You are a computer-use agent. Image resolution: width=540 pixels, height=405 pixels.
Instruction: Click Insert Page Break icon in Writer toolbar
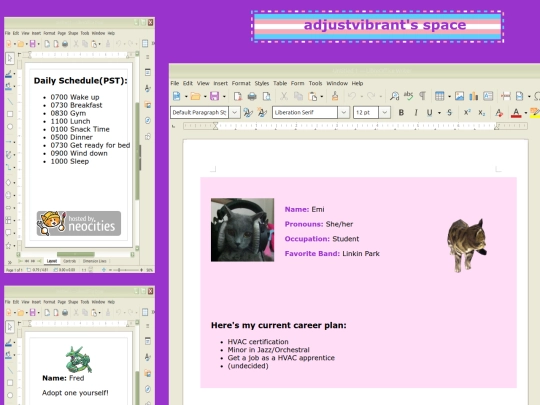506,96
